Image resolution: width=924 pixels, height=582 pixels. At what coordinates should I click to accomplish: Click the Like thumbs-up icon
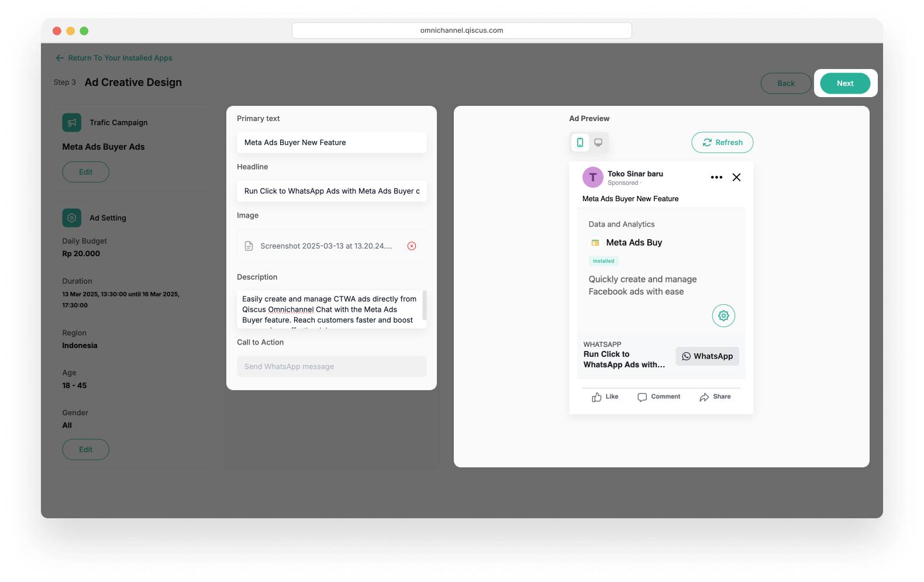click(x=597, y=397)
